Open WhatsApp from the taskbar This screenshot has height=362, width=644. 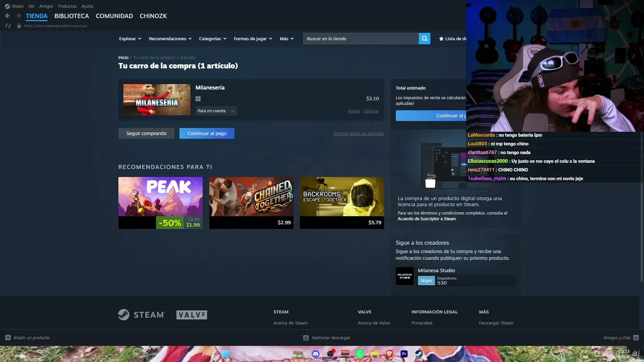[360, 354]
